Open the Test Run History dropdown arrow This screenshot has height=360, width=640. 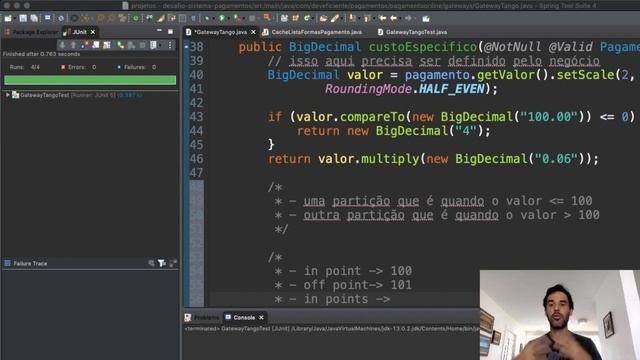(160, 45)
